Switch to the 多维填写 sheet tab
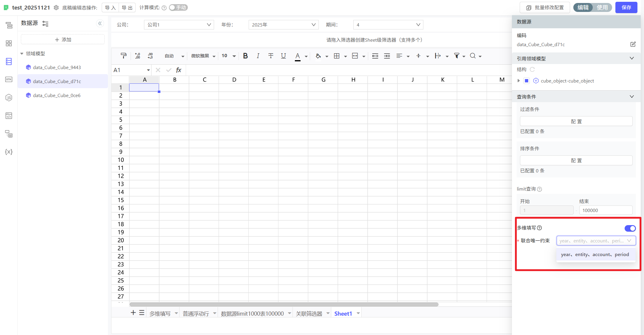This screenshot has width=644, height=335. click(160, 314)
